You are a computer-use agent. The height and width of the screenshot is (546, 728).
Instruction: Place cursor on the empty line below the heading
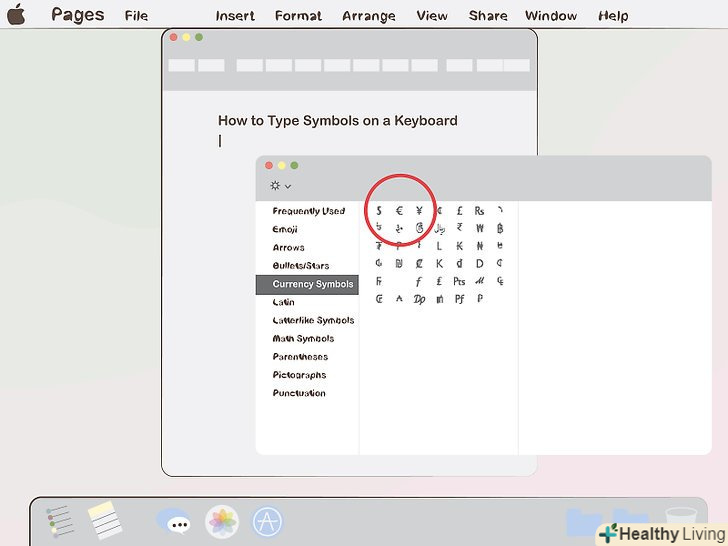tap(220, 141)
